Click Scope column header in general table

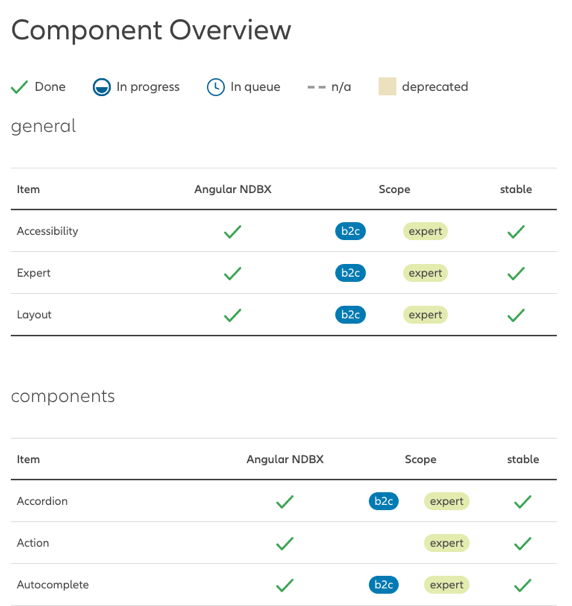coord(394,189)
